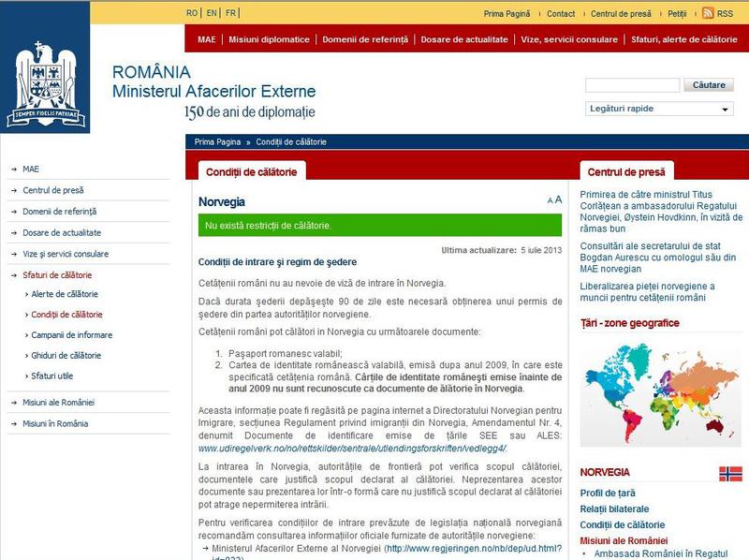The image size is (749, 560).
Task: Select the Centrul de presă tab
Action: (626, 172)
